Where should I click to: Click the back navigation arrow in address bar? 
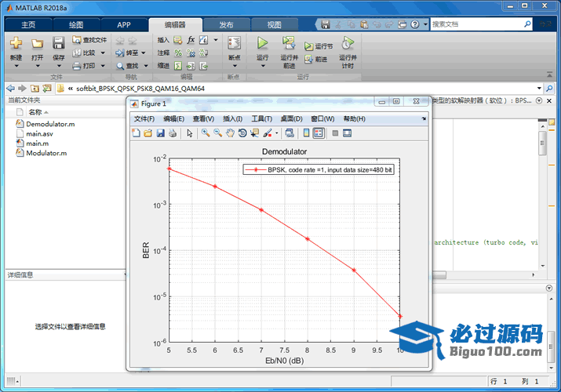click(x=11, y=89)
